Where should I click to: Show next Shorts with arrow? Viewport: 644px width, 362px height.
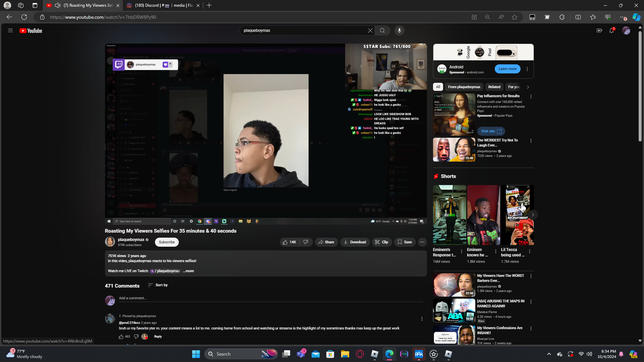click(x=533, y=215)
